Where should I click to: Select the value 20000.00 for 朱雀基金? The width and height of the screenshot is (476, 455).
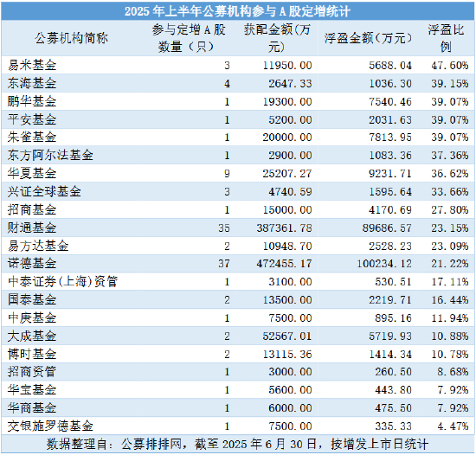click(x=287, y=138)
